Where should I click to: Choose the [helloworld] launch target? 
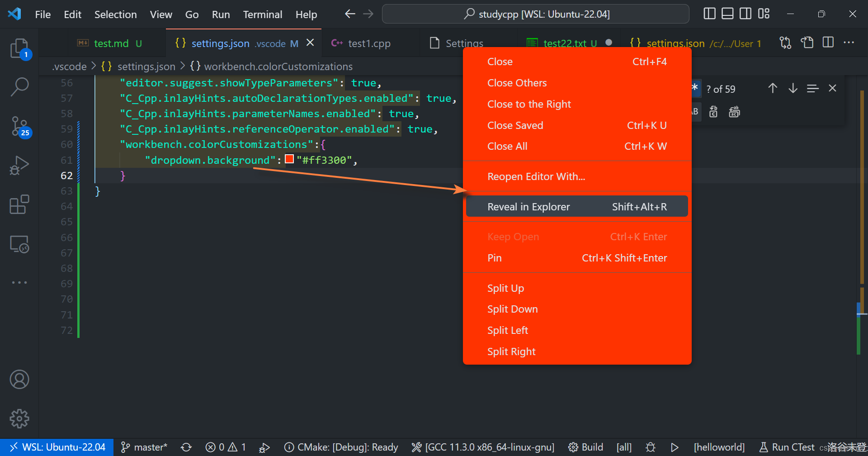[719, 447]
